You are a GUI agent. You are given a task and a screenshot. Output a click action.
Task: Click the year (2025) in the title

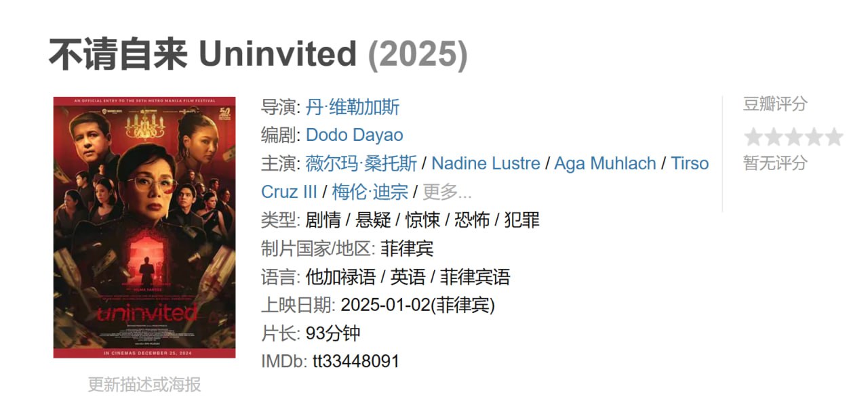pyautogui.click(x=418, y=55)
